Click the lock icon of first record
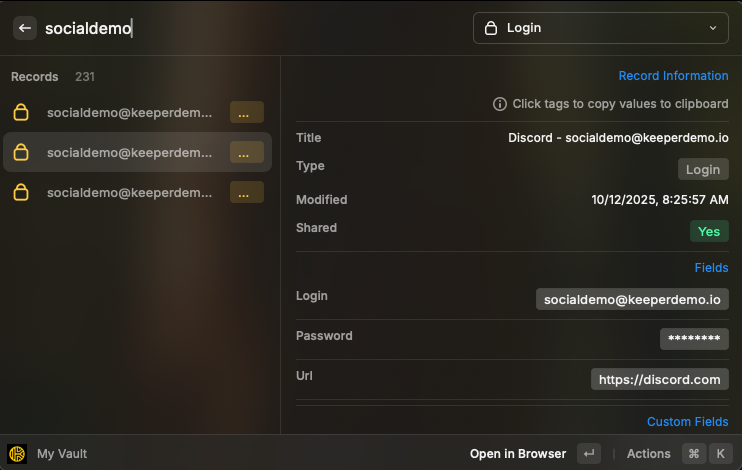Image resolution: width=742 pixels, height=470 pixels. coord(20,112)
